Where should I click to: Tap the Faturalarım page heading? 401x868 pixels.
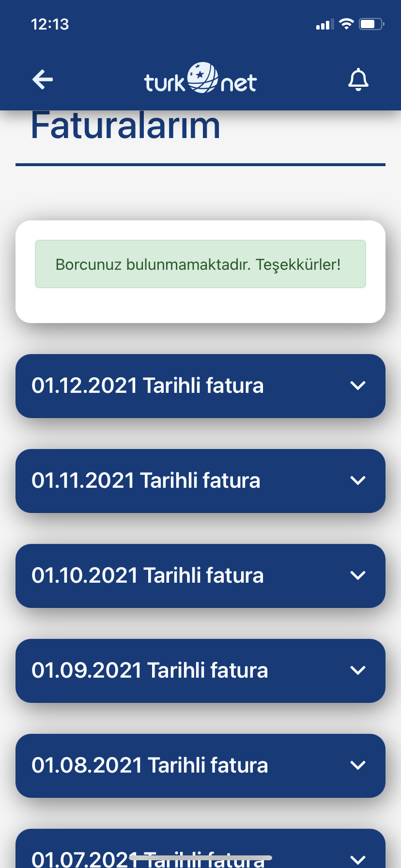pos(125,125)
